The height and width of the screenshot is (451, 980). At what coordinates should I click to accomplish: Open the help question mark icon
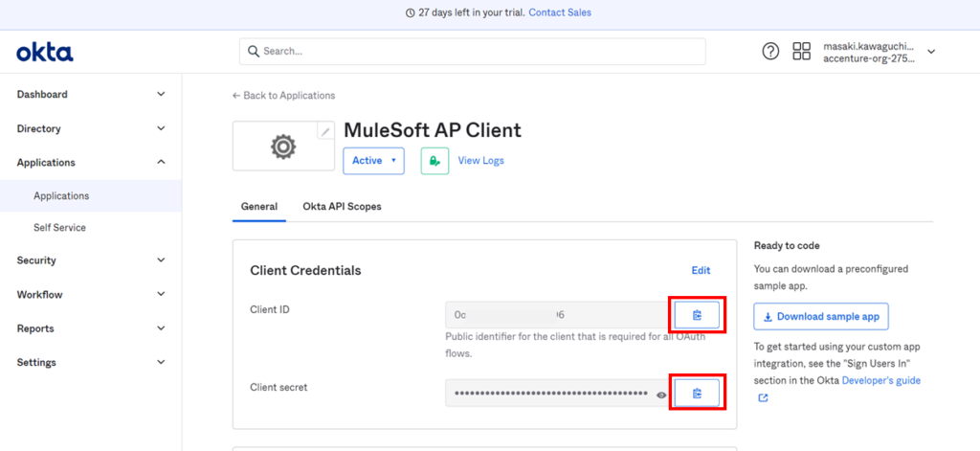tap(770, 52)
